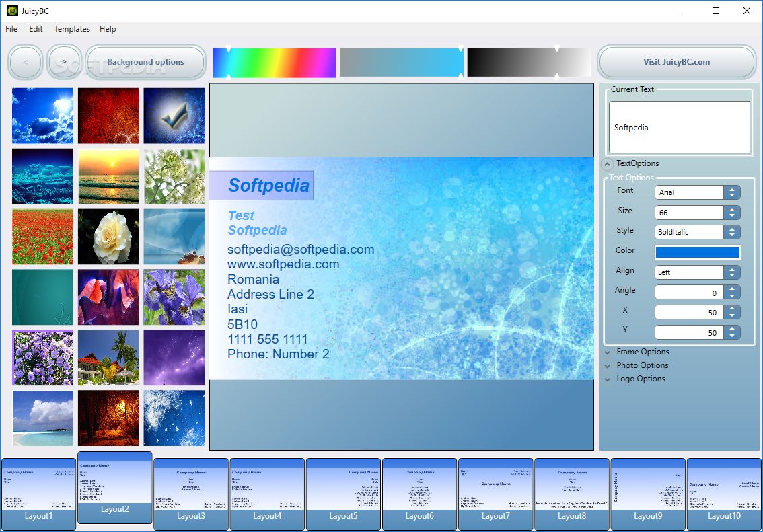
Task: Adjust the blue saturation gradient bar
Action: (402, 63)
